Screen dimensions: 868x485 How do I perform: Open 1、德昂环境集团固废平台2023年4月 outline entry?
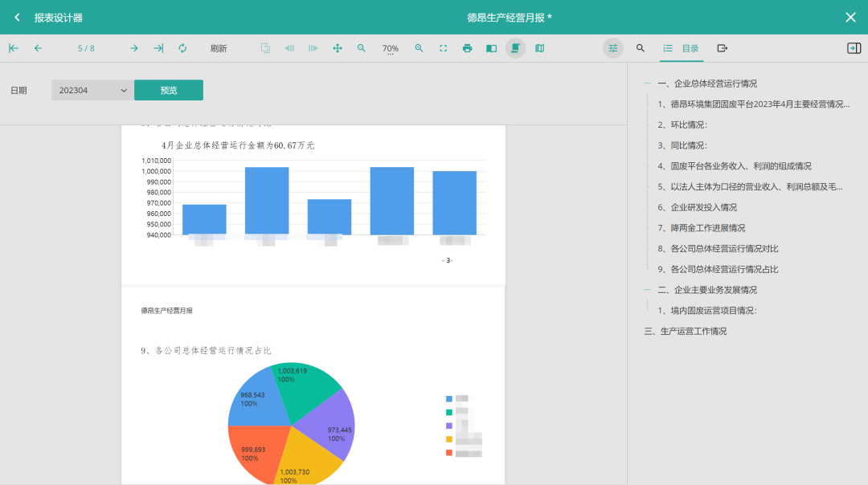point(753,104)
